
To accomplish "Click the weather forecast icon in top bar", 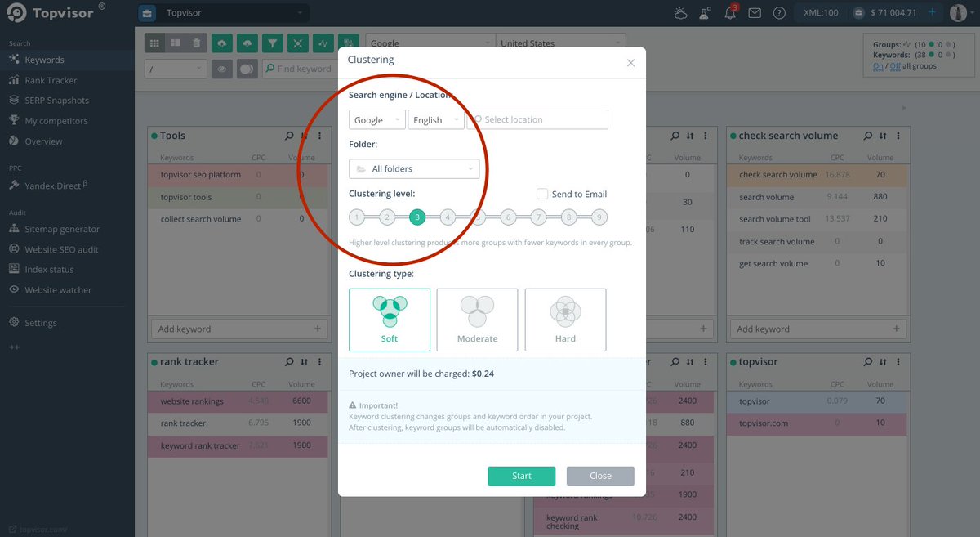I will [680, 13].
